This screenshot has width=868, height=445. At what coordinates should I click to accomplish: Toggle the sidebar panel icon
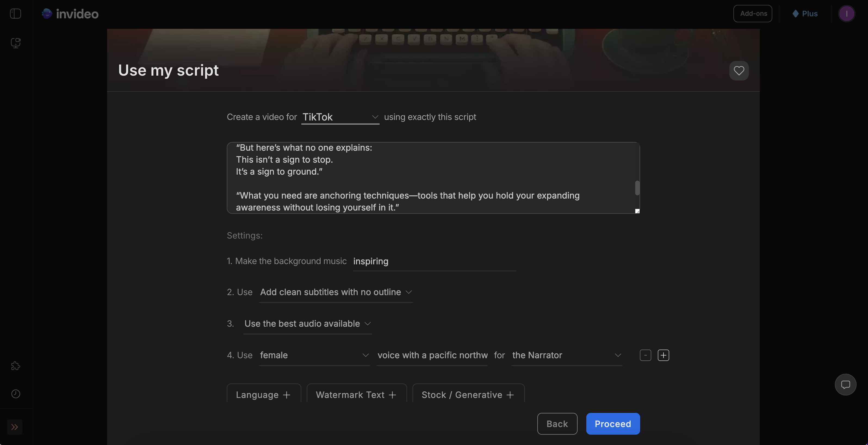click(x=15, y=14)
